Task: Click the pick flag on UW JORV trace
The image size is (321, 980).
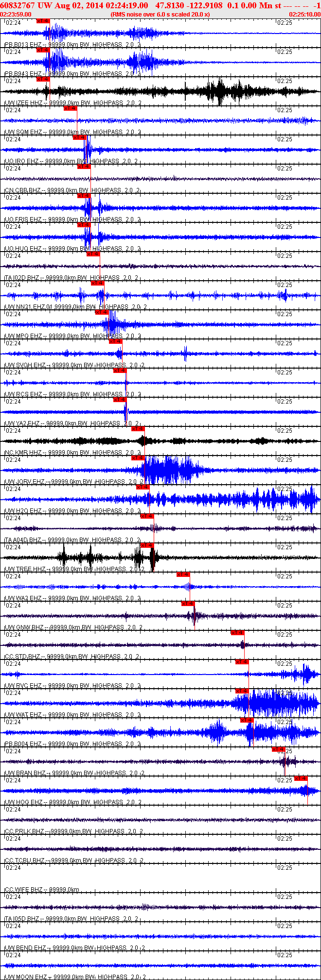Action: click(x=138, y=458)
